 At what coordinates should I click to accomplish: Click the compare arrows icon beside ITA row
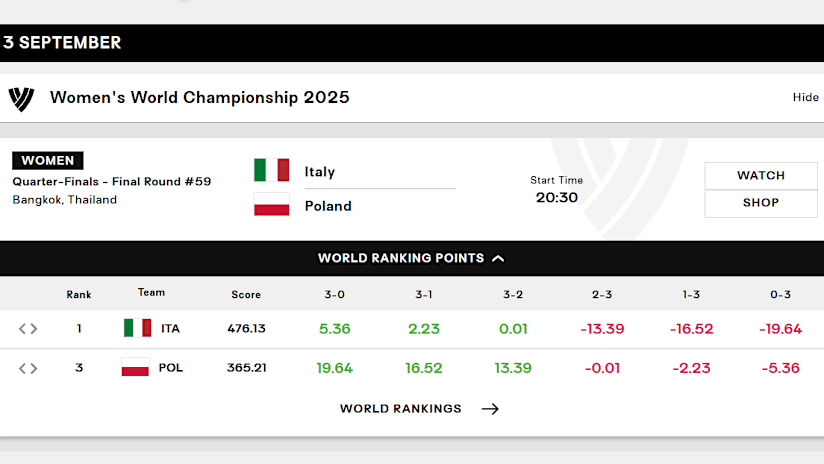click(28, 328)
